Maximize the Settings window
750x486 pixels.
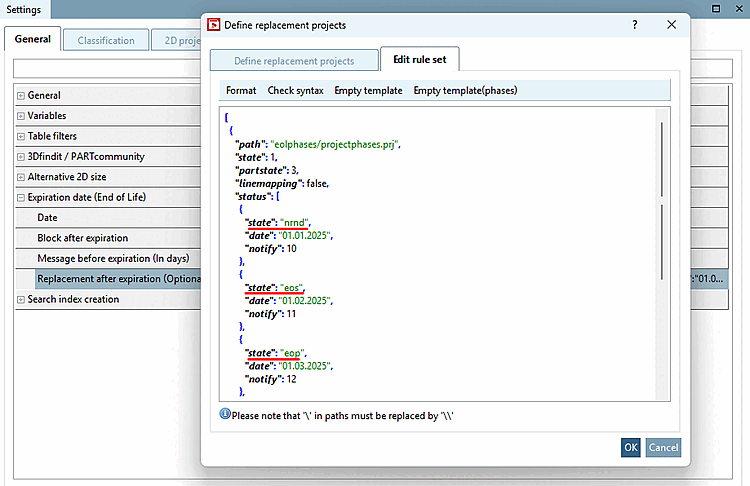[x=716, y=9]
